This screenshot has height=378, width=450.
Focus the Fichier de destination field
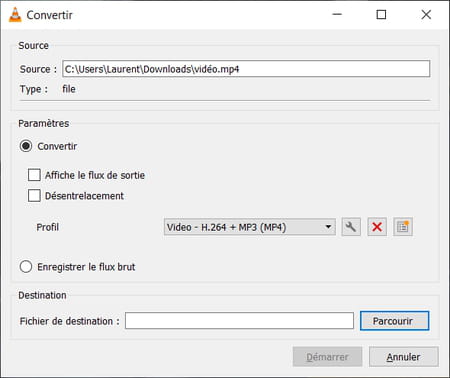239,321
